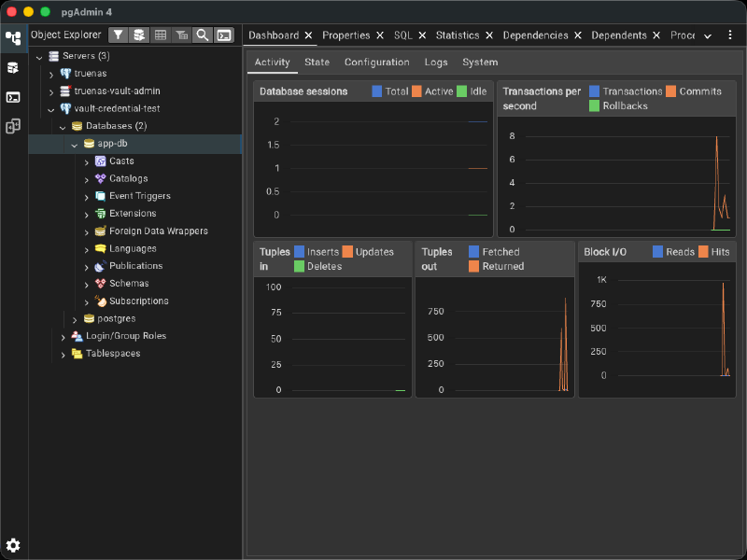Click the Query Tool toolbar icon

[x=139, y=35]
